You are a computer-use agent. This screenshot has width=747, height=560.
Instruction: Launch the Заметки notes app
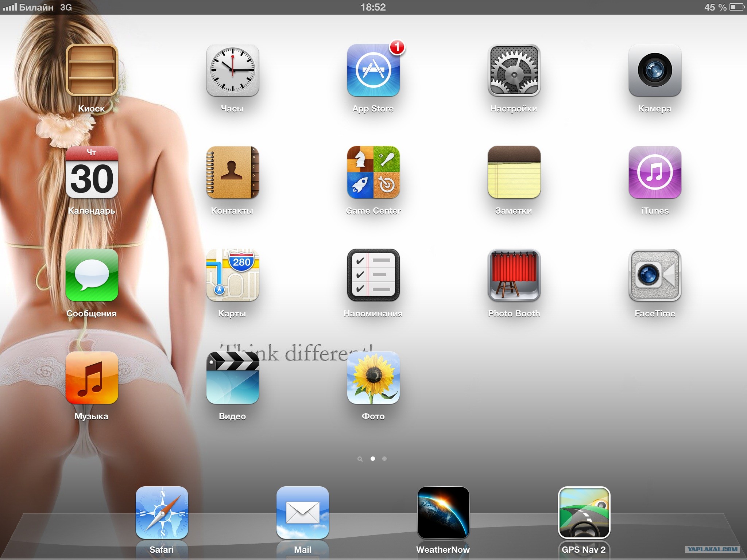point(514,172)
